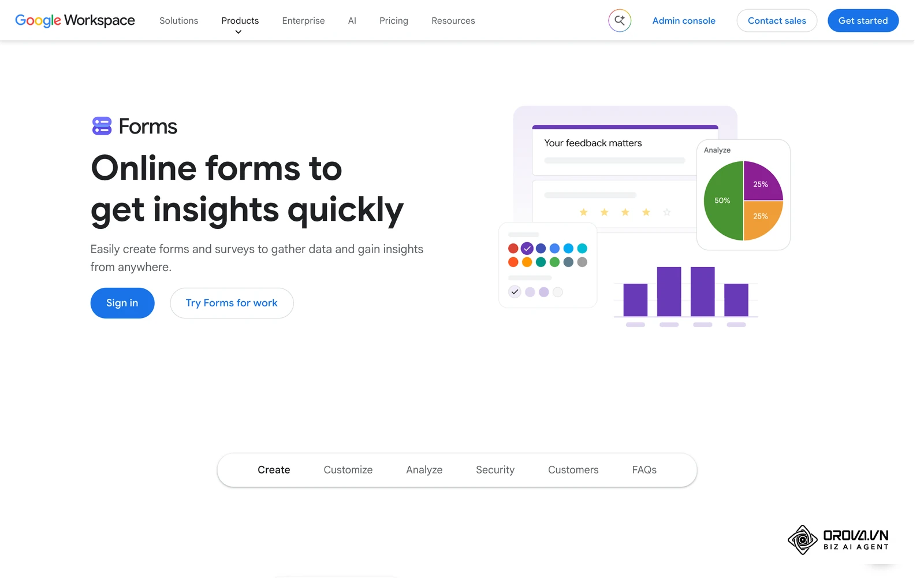Image resolution: width=924 pixels, height=578 pixels.
Task: Open the Resources menu
Action: click(453, 21)
